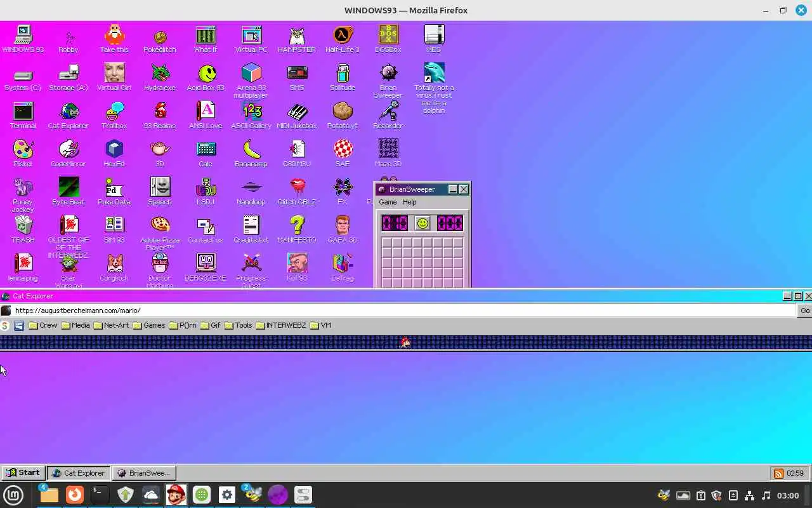Click the first S bookmark icon in Cat Explorer
Viewport: 812px width, 508px height.
(5, 325)
